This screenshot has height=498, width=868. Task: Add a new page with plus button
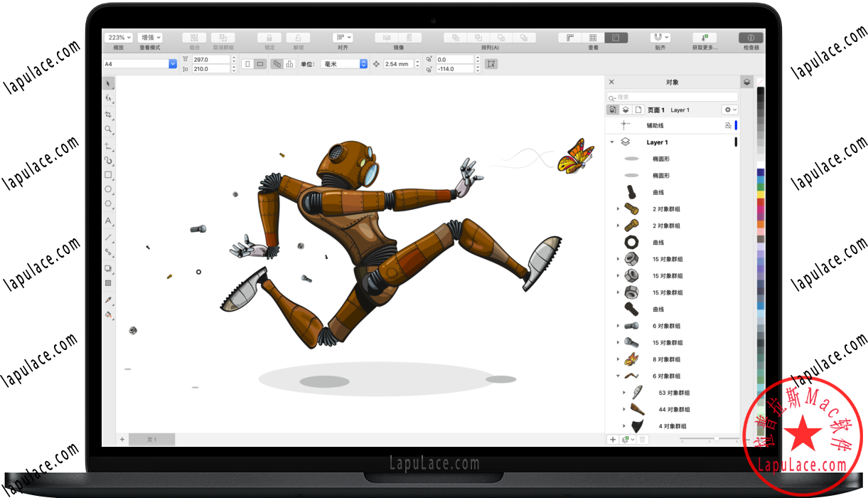click(x=122, y=440)
